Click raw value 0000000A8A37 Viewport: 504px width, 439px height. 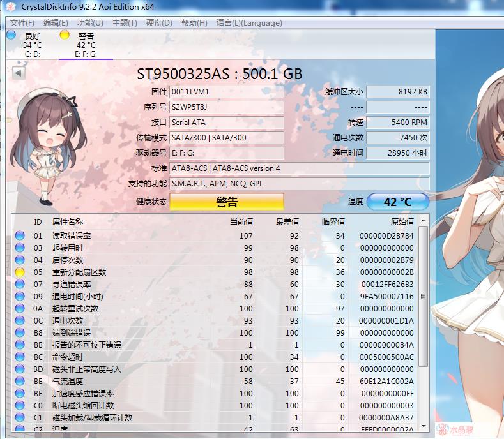(x=386, y=417)
